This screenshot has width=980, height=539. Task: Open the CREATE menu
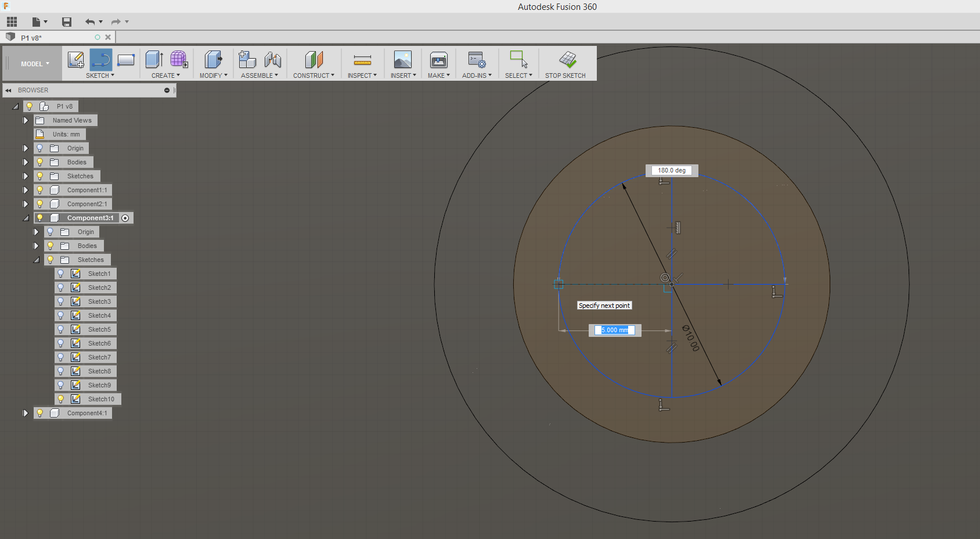coord(165,76)
